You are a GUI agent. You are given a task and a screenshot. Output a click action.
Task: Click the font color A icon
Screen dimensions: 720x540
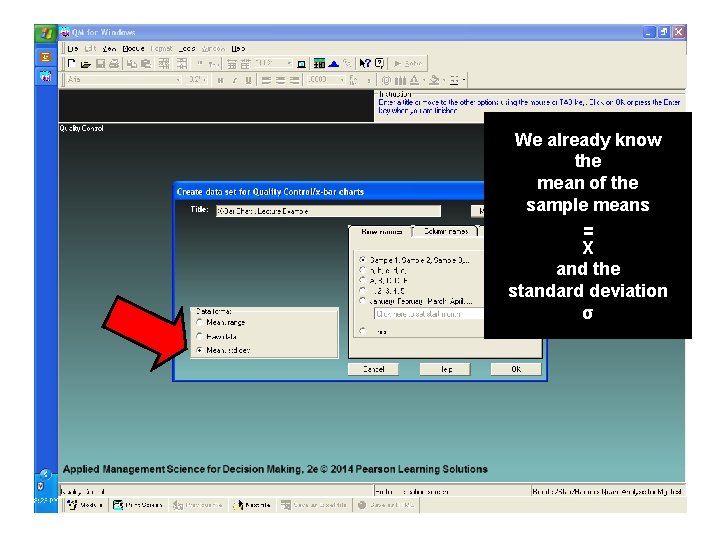pos(414,80)
